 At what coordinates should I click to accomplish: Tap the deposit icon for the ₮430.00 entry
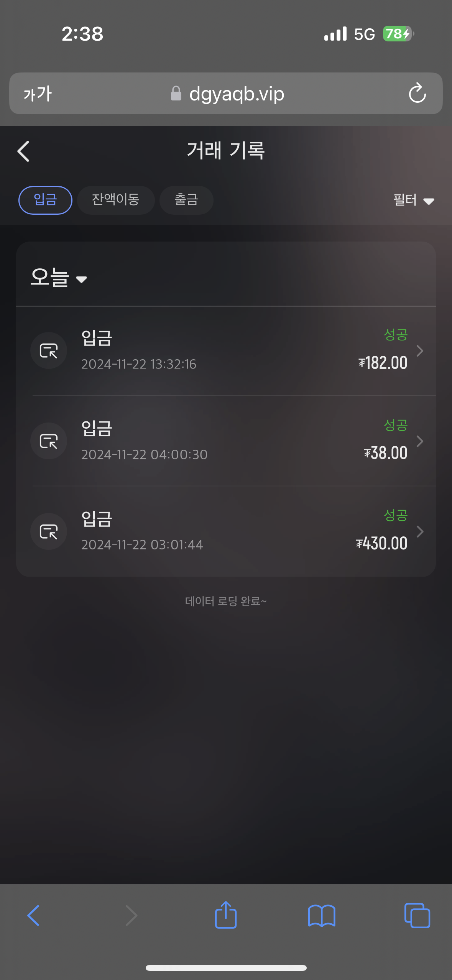(49, 531)
